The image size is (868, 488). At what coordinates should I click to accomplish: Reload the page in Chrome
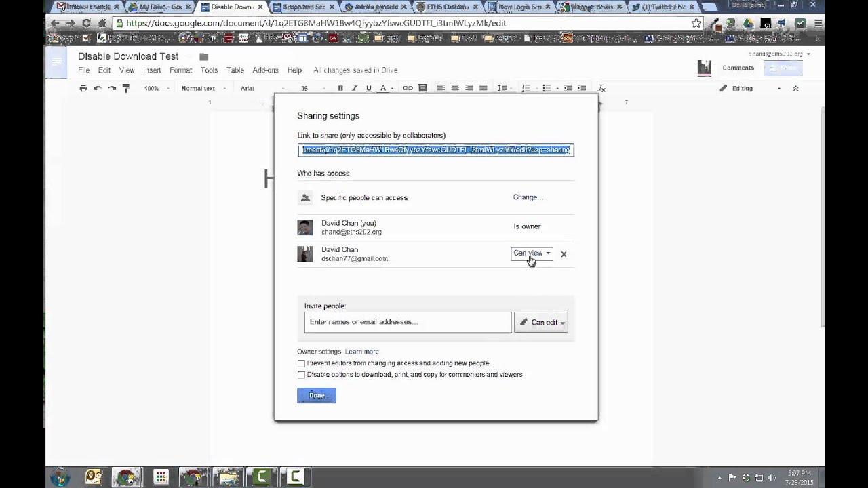pos(86,23)
